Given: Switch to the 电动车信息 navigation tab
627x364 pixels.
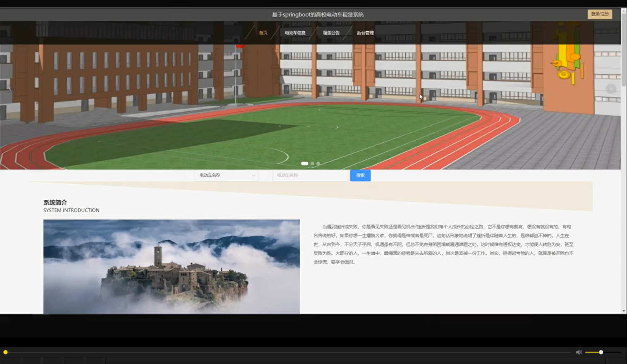Looking at the screenshot, I should click(x=295, y=32).
